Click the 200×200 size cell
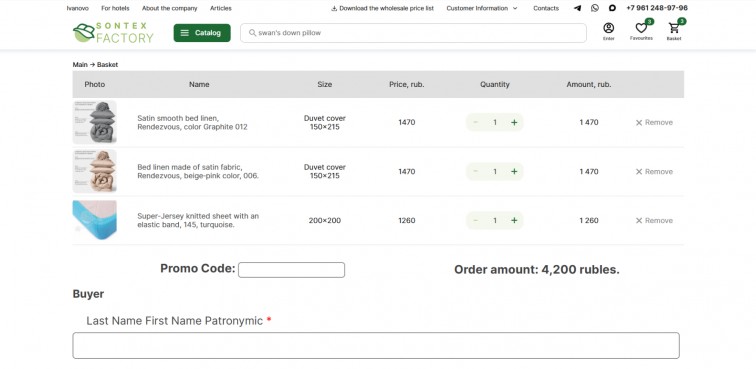Viewport: 756px width, 369px height. pos(324,220)
